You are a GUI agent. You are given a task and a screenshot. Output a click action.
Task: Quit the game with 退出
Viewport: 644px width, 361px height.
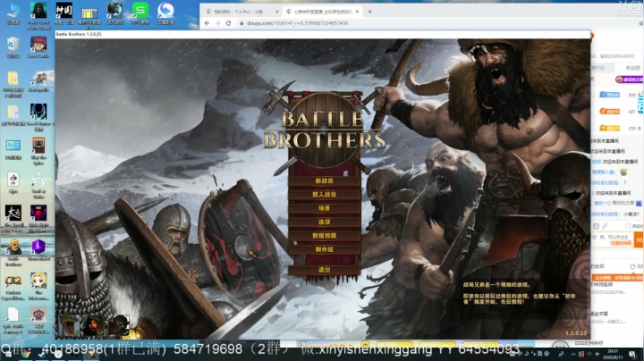pos(324,270)
